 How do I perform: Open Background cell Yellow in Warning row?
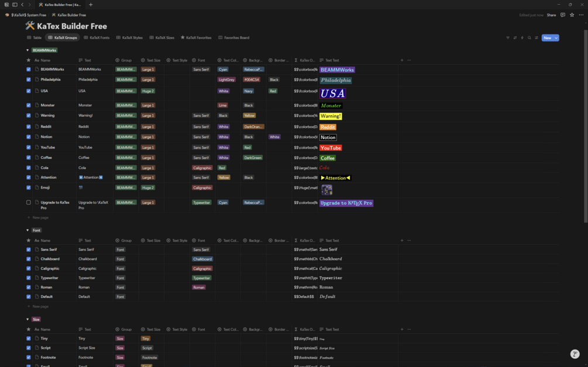[x=249, y=115]
